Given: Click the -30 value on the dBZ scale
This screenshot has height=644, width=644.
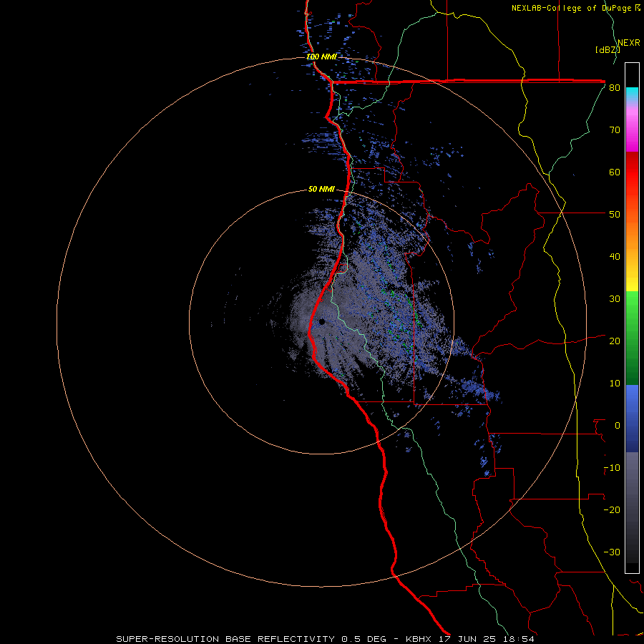Looking at the screenshot, I should [612, 552].
